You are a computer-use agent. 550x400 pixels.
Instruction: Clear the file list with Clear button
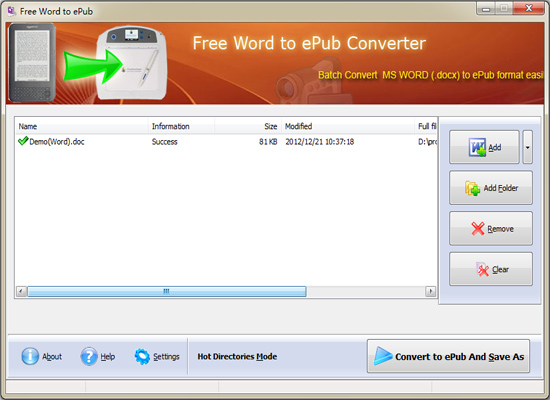pos(491,269)
